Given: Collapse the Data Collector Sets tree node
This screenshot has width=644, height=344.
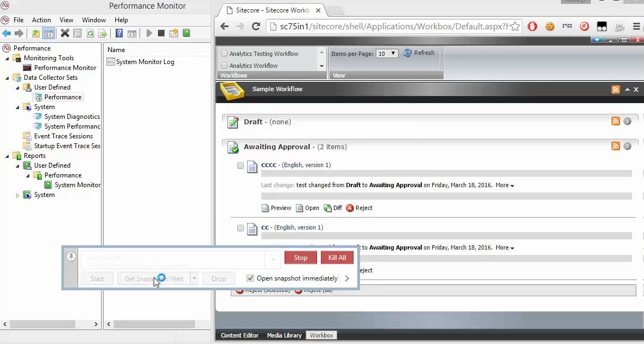Looking at the screenshot, I should click(x=7, y=78).
